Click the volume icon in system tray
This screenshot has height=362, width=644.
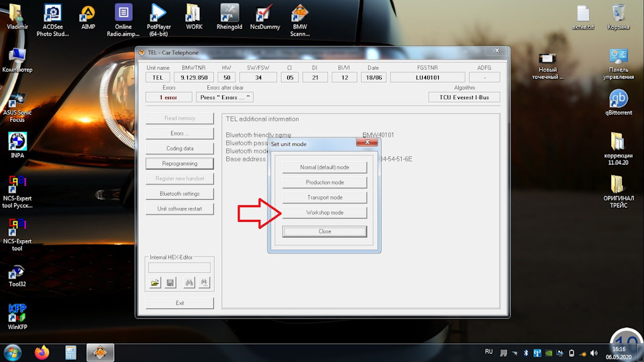click(x=594, y=353)
